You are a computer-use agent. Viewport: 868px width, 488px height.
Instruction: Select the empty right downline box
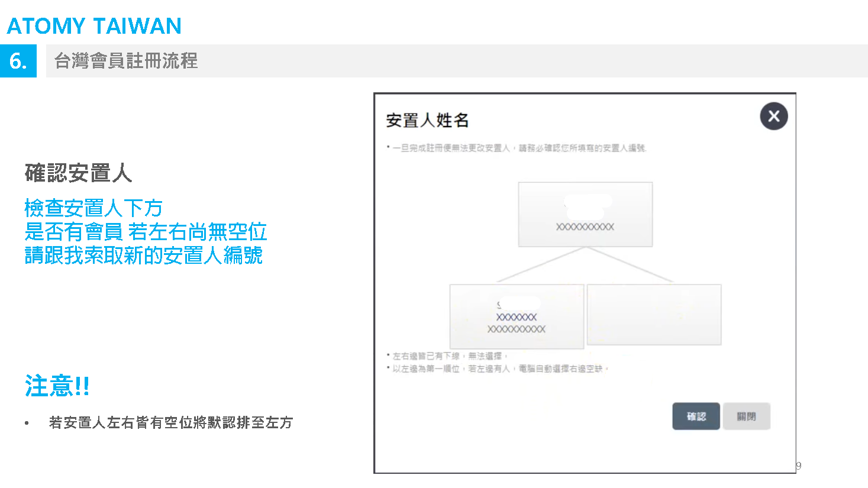pos(654,315)
